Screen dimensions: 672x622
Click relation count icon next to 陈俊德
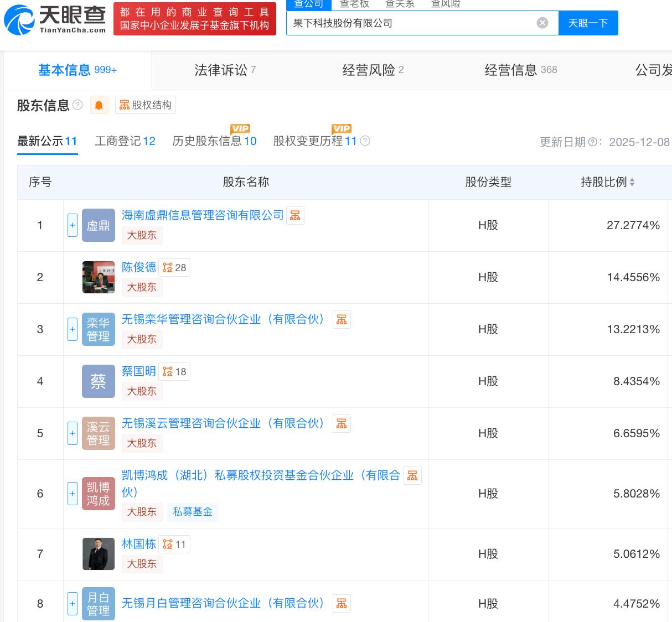[x=174, y=268]
